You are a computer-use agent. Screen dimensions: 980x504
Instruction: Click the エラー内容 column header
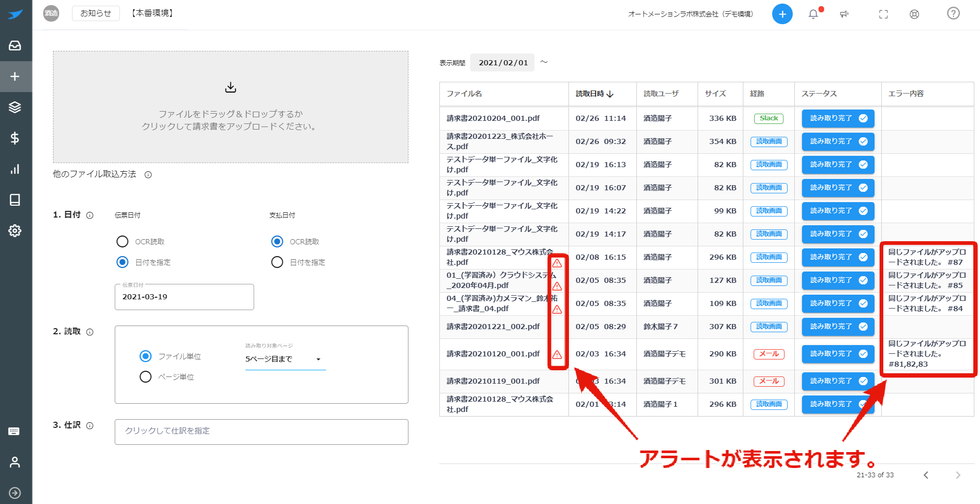click(x=906, y=94)
